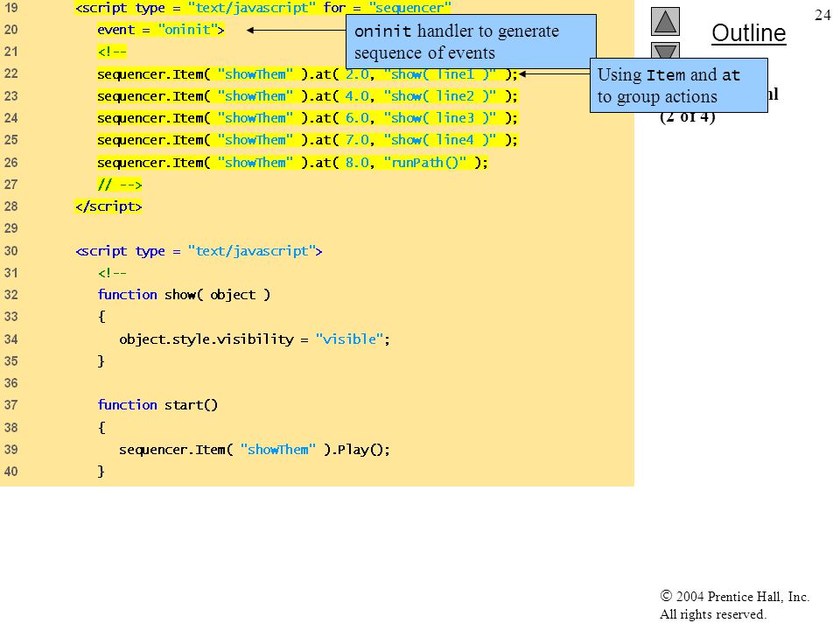The height and width of the screenshot is (630, 840).
Task: Open the underlined Outline heading
Action: (x=749, y=33)
